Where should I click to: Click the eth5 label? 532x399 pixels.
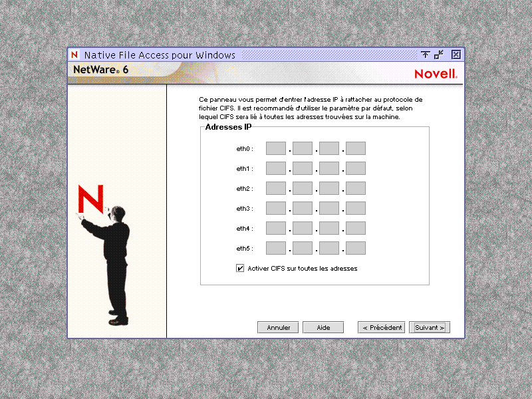point(245,248)
